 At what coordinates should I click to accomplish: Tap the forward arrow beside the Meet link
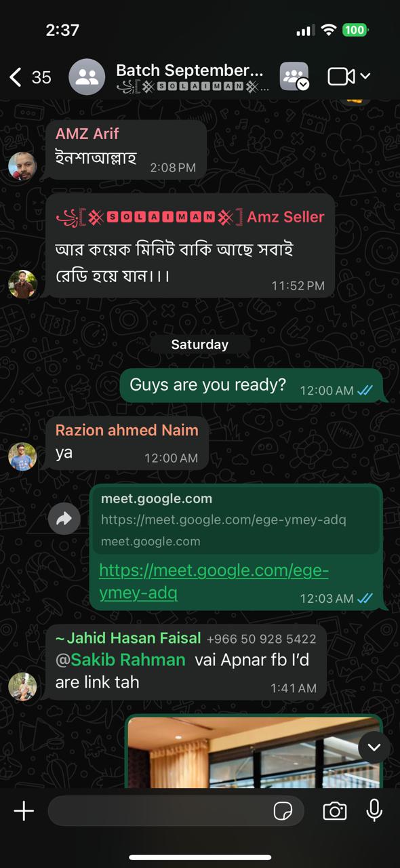coord(64,519)
